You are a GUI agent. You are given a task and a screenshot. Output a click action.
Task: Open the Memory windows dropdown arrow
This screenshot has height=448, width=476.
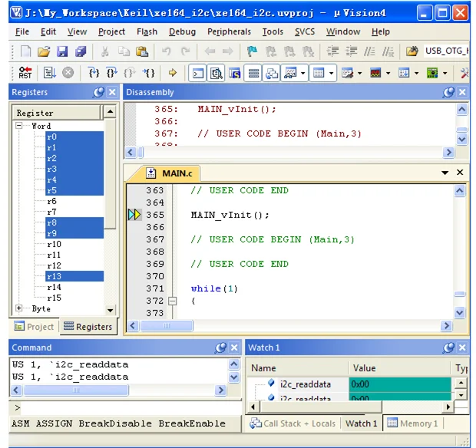click(331, 73)
